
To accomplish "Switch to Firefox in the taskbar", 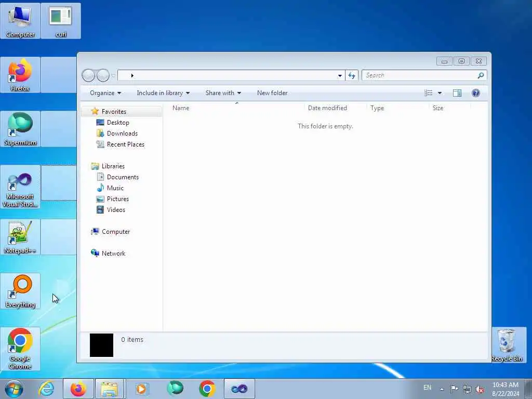I will click(x=78, y=389).
